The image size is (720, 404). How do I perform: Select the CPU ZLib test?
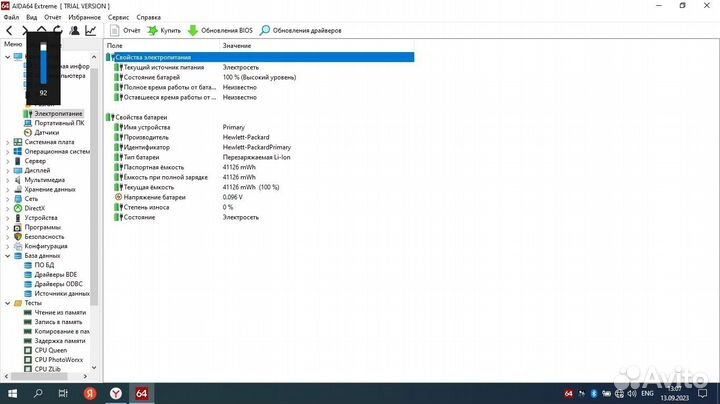(x=47, y=369)
